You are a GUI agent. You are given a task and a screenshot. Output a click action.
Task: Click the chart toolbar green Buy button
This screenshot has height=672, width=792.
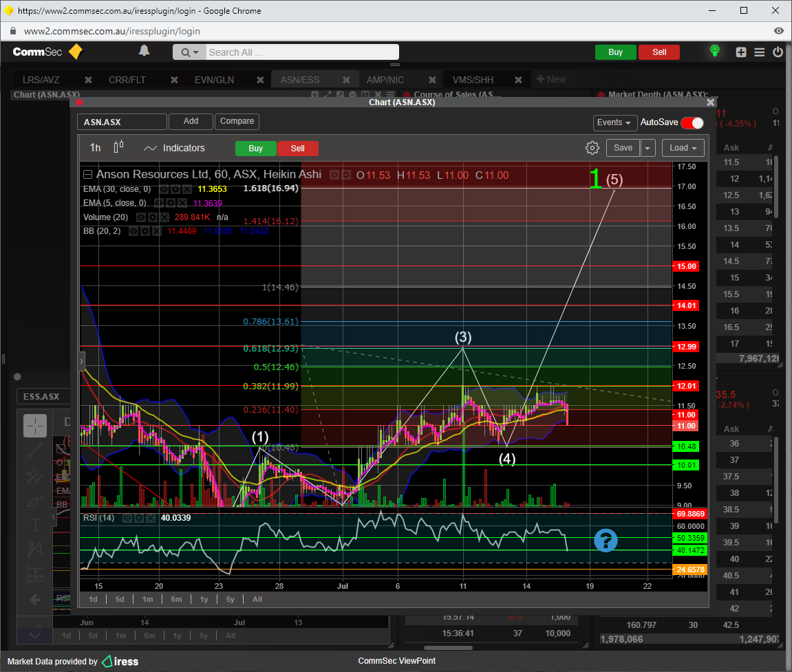coord(255,149)
